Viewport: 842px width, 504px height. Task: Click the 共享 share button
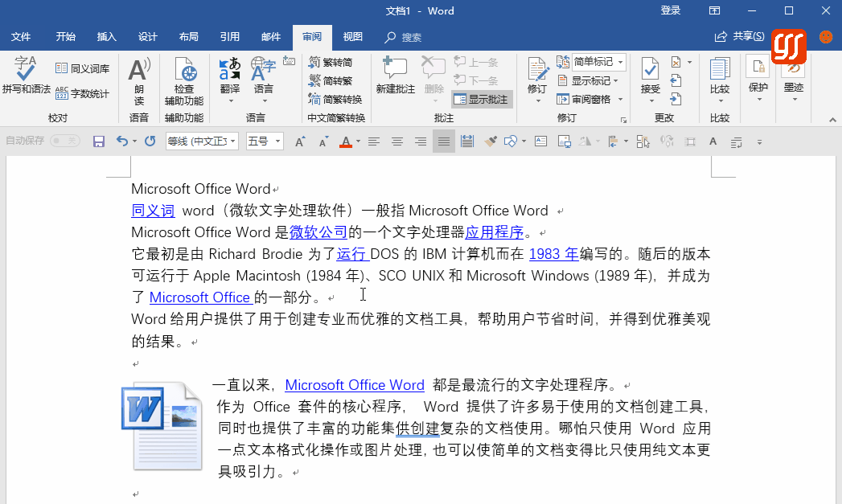tap(739, 36)
